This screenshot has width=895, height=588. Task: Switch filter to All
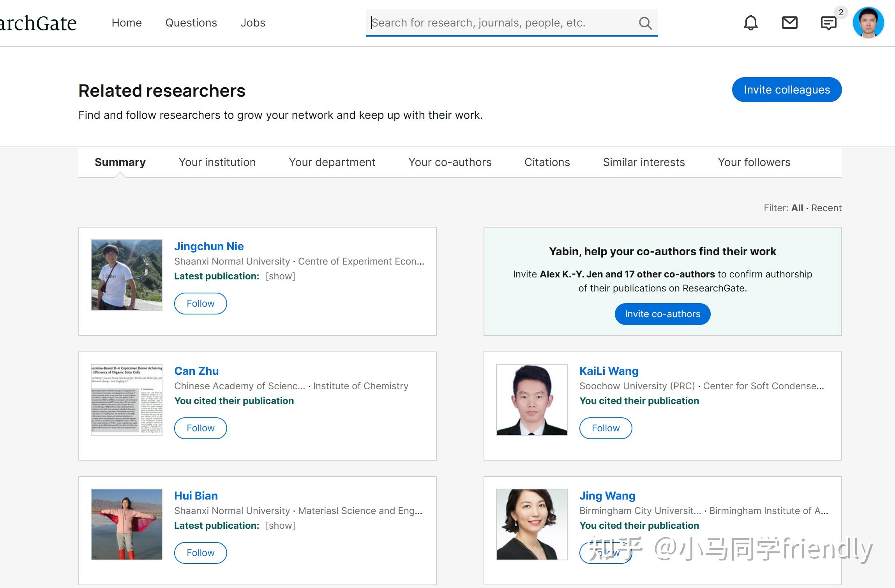797,208
